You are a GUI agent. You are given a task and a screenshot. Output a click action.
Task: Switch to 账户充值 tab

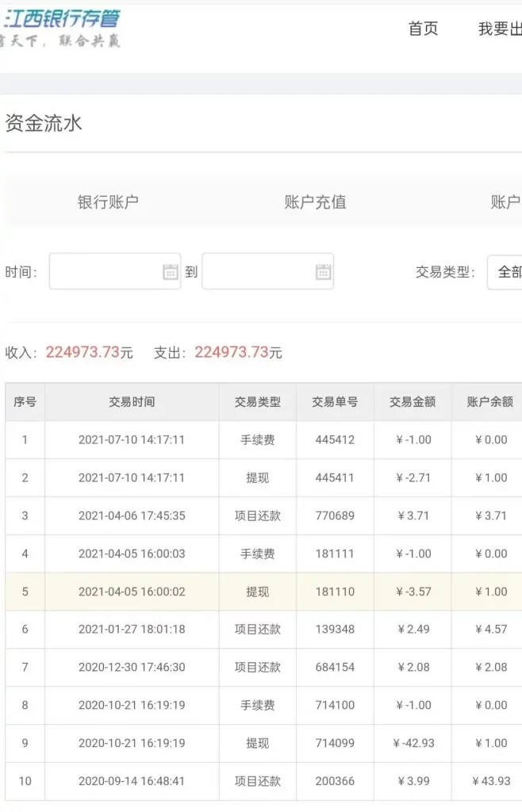[315, 202]
